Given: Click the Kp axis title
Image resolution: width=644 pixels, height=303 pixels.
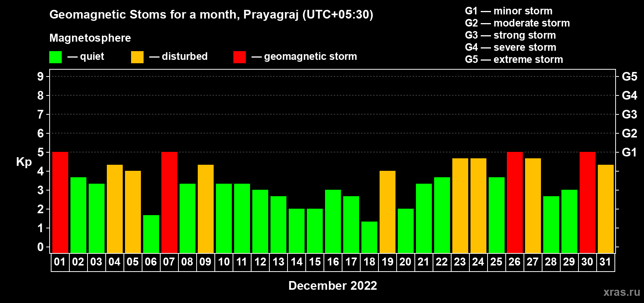Looking at the screenshot, I should point(24,162).
